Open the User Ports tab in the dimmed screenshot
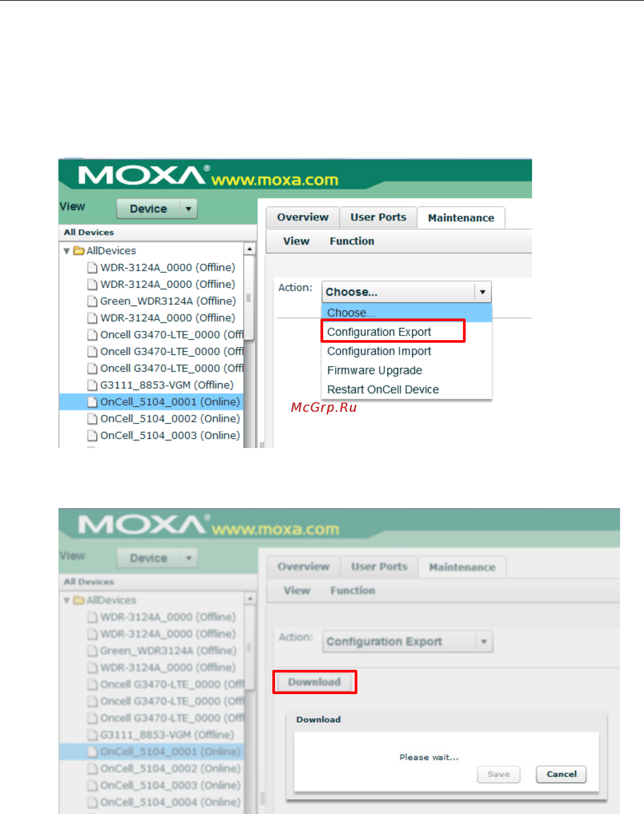644x814 pixels. (x=379, y=567)
